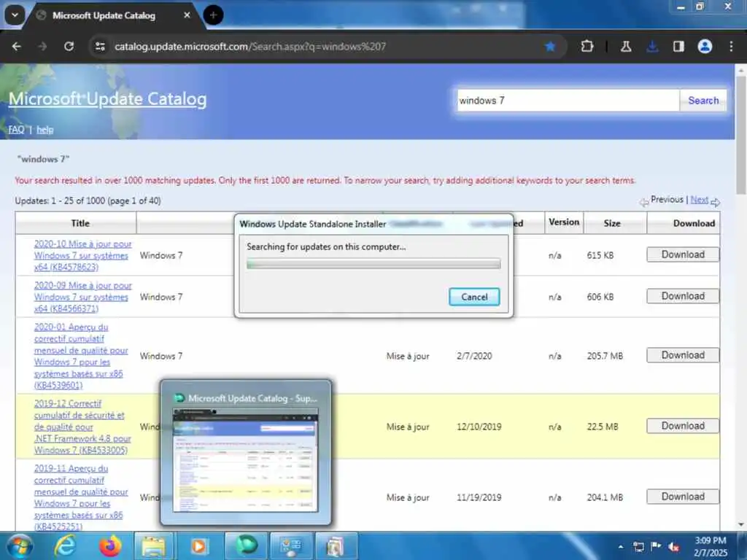
Task: Download the 615 KB update
Action: click(683, 254)
